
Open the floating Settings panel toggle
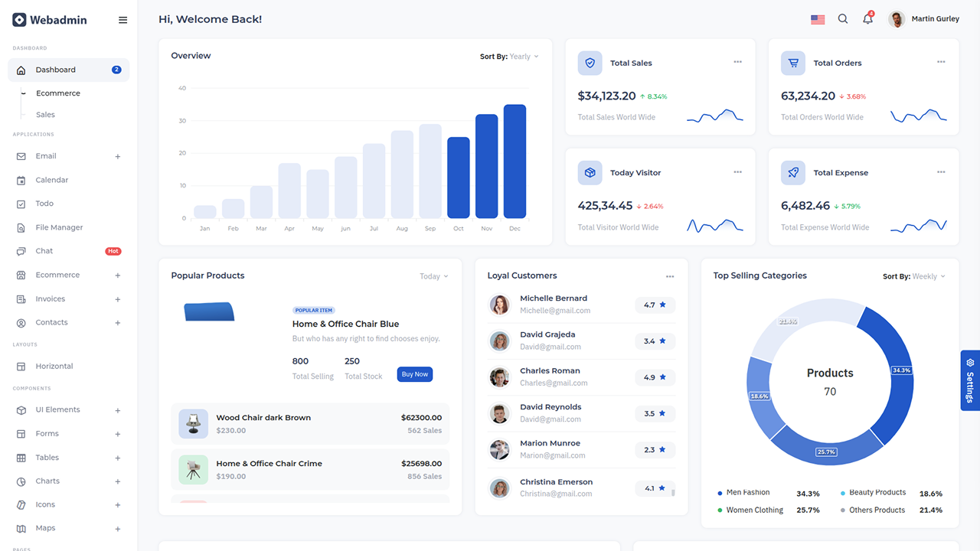point(969,380)
